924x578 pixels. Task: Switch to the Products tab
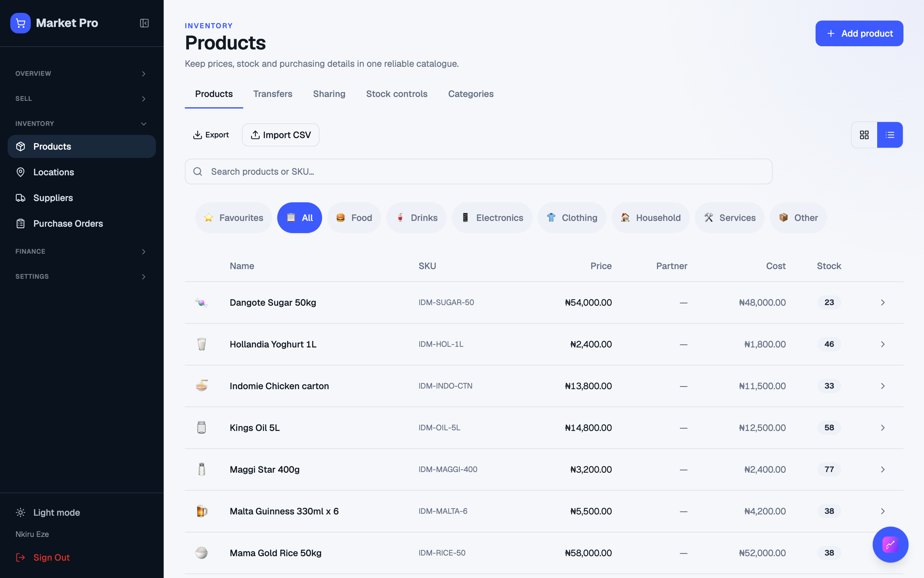pyautogui.click(x=214, y=94)
